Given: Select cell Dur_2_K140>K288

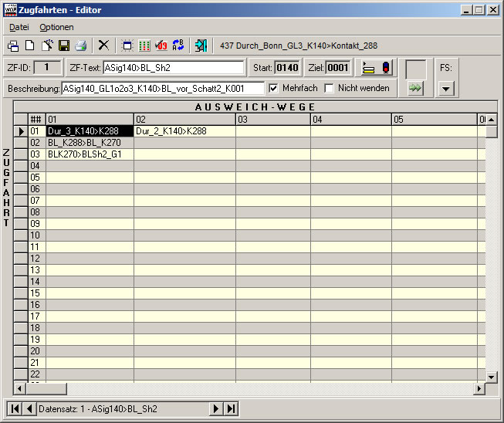Looking at the screenshot, I should (184, 131).
